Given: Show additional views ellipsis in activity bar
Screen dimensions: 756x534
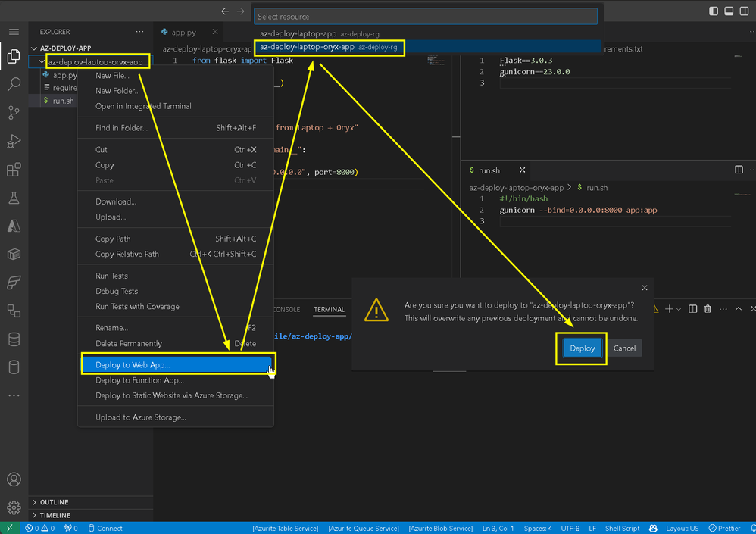Looking at the screenshot, I should pyautogui.click(x=14, y=395).
